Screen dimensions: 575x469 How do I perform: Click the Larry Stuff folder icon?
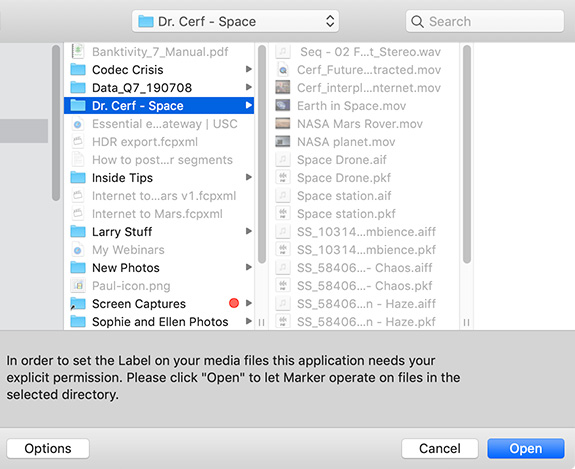click(78, 231)
